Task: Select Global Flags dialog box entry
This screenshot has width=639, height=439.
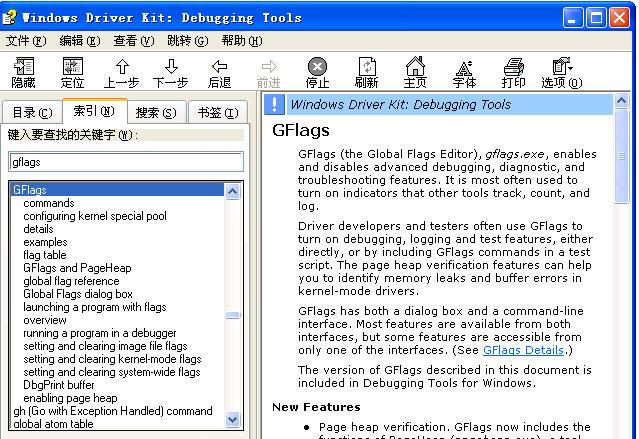Action: pos(78,294)
